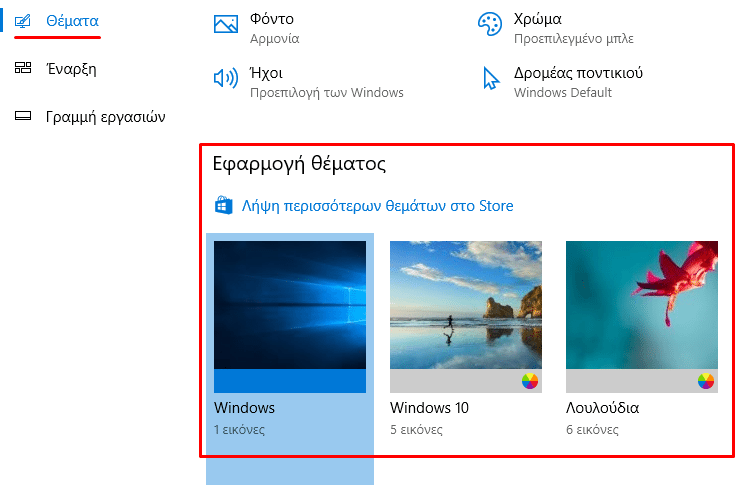Click the Έναρξη tiles icon
The image size is (750, 500).
click(23, 67)
